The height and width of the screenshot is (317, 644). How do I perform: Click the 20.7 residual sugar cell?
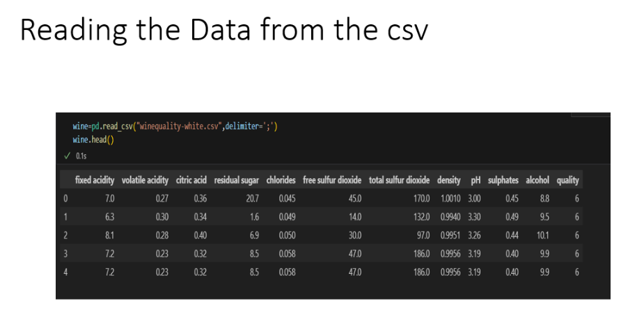point(252,199)
